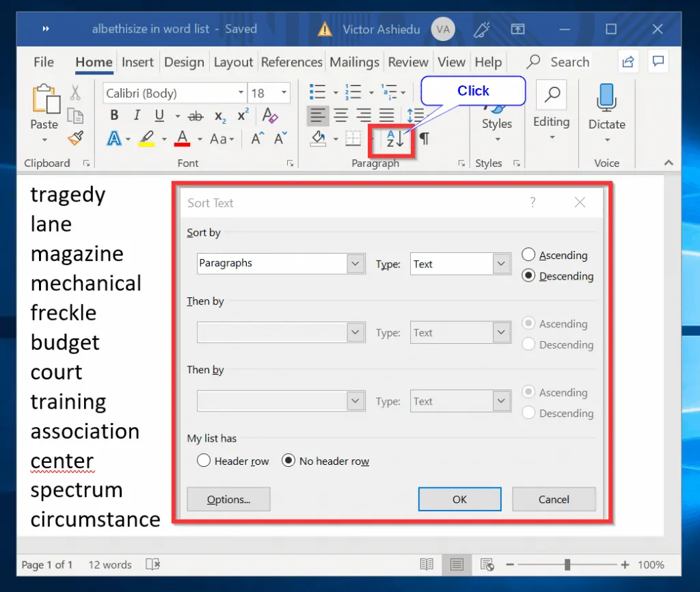The image size is (700, 592).
Task: Toggle Bold formatting
Action: click(x=114, y=116)
